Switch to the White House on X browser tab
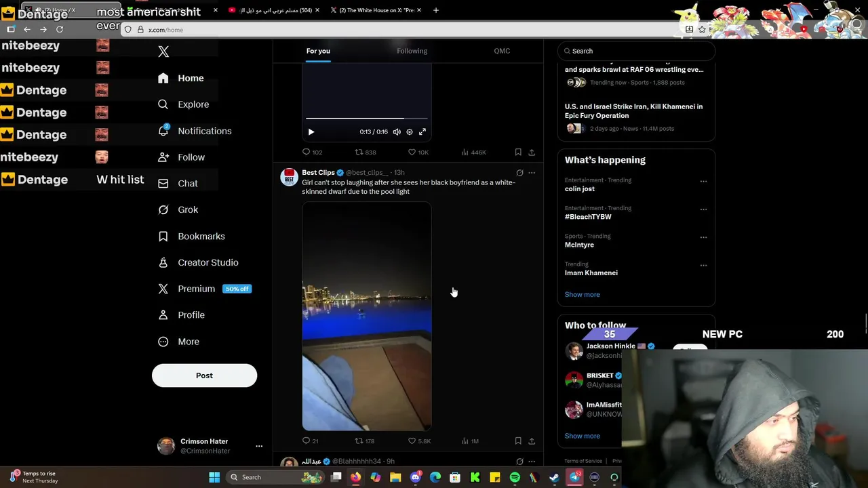The image size is (868, 488). [x=376, y=10]
